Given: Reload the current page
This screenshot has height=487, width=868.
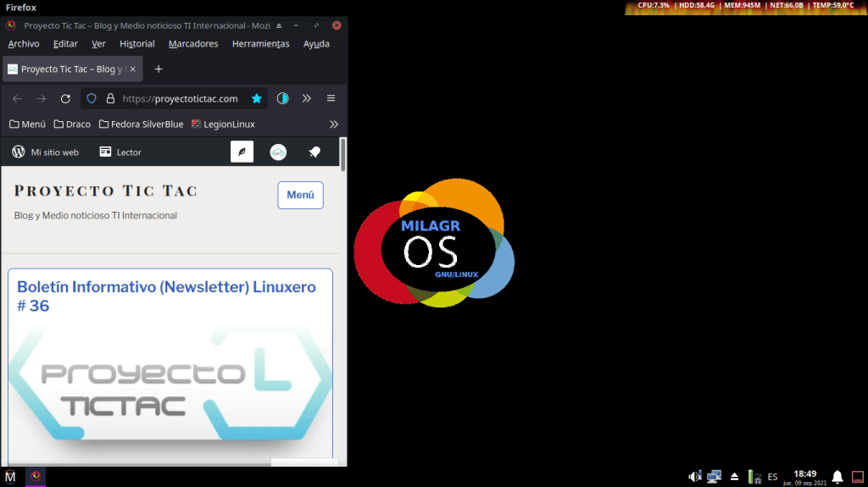Looking at the screenshot, I should pos(65,98).
